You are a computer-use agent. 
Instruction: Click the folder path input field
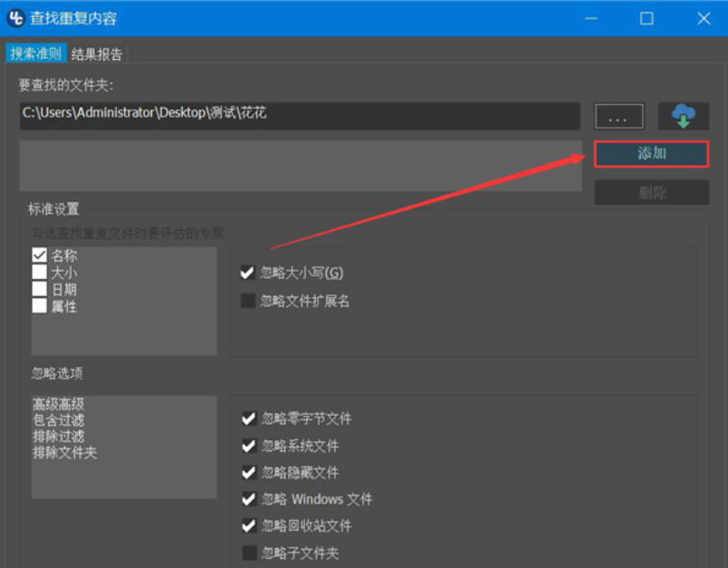299,116
